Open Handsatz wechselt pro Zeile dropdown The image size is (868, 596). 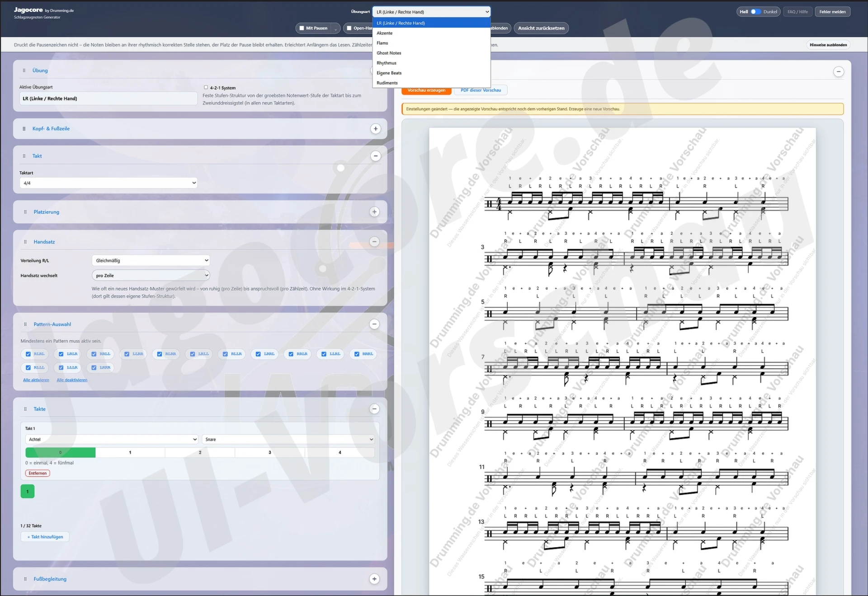[151, 275]
